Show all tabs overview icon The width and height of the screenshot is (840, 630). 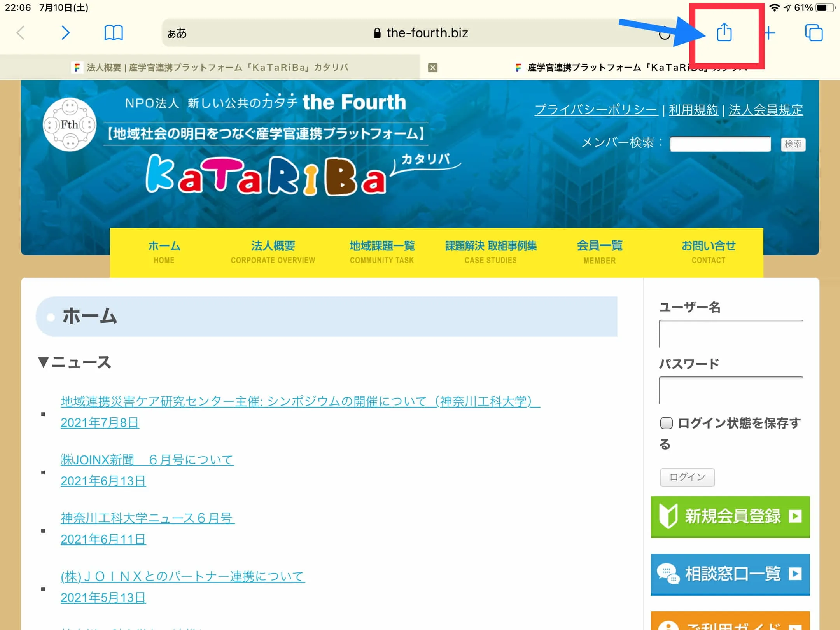coord(814,33)
